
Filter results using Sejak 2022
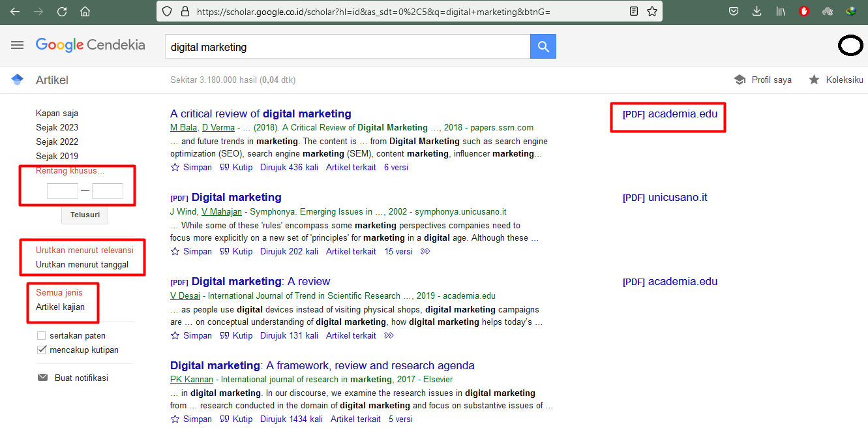57,142
